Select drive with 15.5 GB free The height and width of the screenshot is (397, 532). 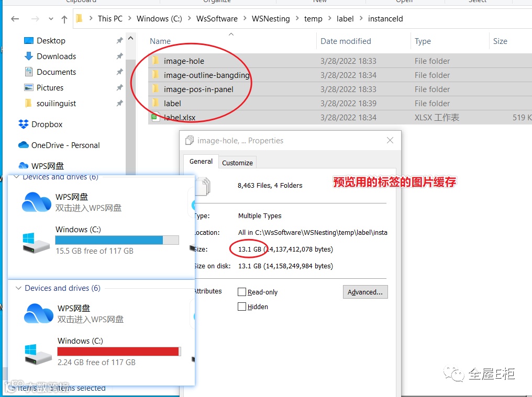pos(101,240)
